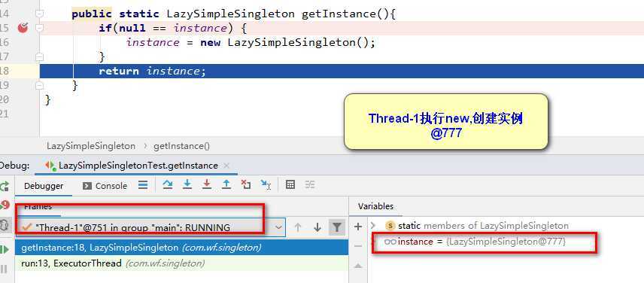Click the Step Out icon
This screenshot has width=644, height=283.
click(226, 185)
